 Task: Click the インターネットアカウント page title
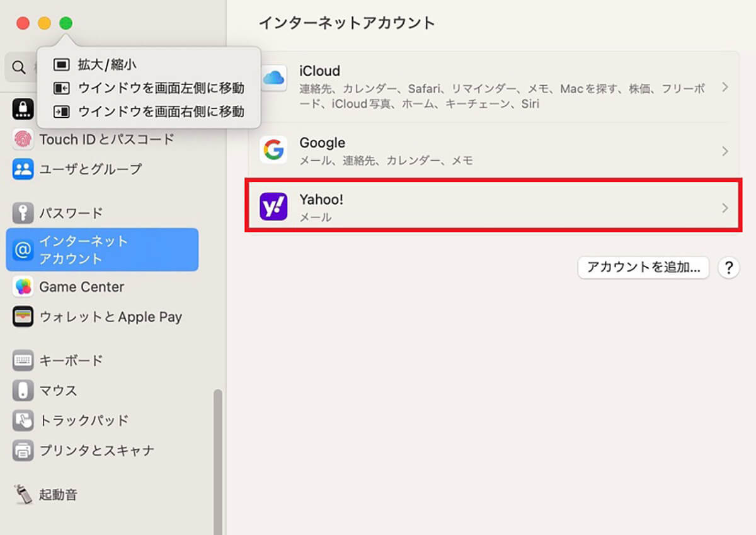(x=346, y=23)
